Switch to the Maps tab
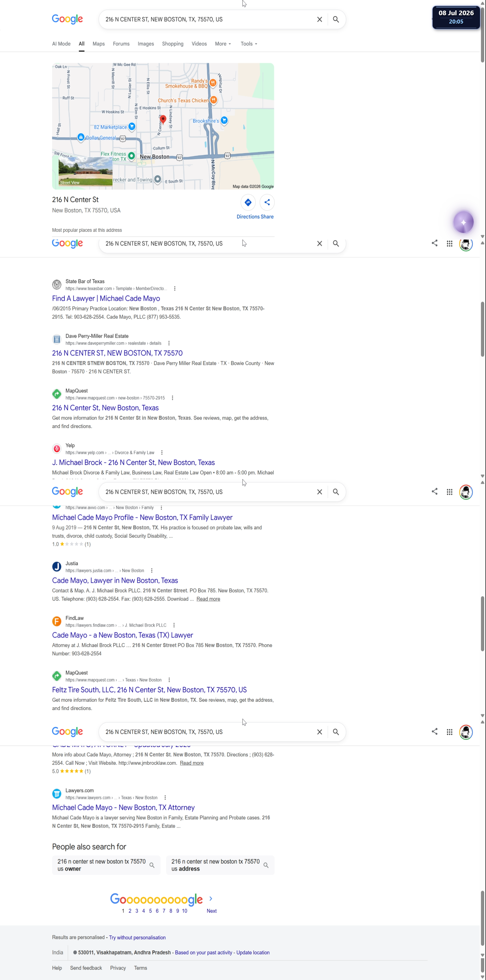Screen dimensions: 486x980 pyautogui.click(x=98, y=44)
